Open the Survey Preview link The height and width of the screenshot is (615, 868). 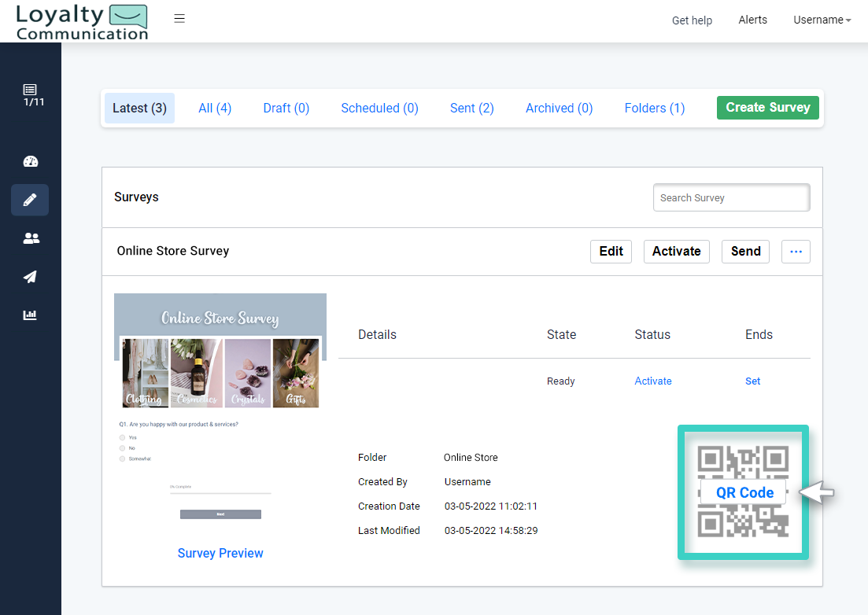[220, 553]
